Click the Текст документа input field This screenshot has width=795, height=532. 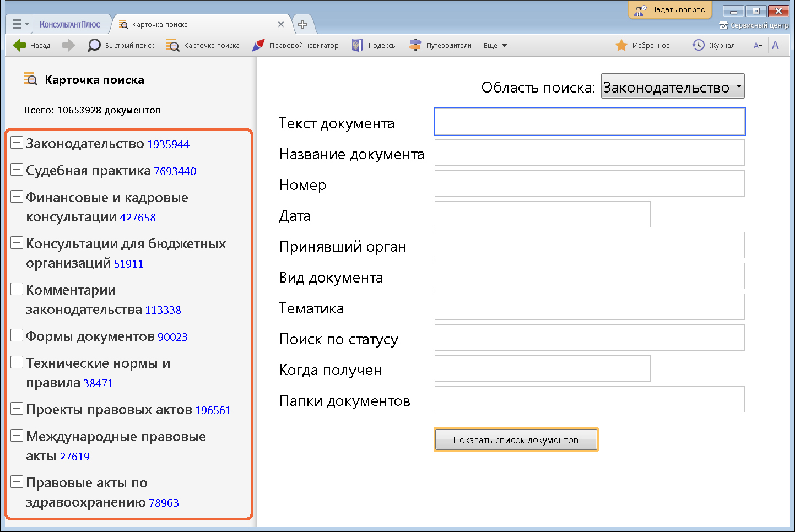pos(590,122)
